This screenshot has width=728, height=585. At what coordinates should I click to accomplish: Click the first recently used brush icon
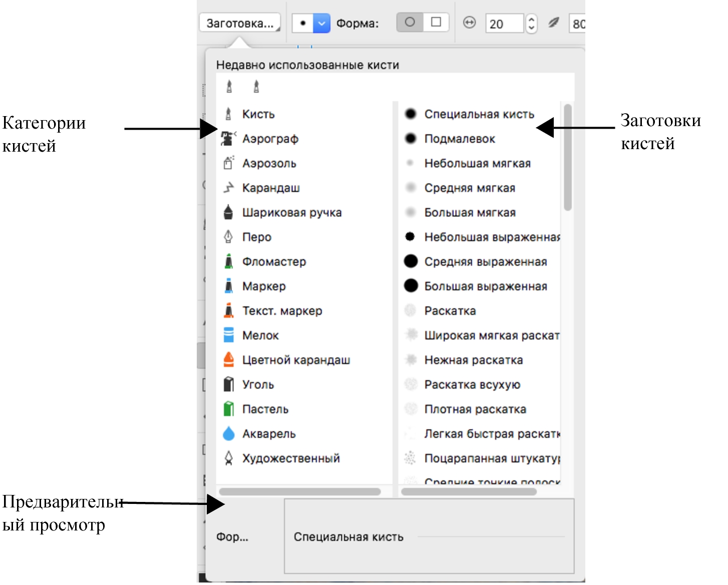(229, 87)
